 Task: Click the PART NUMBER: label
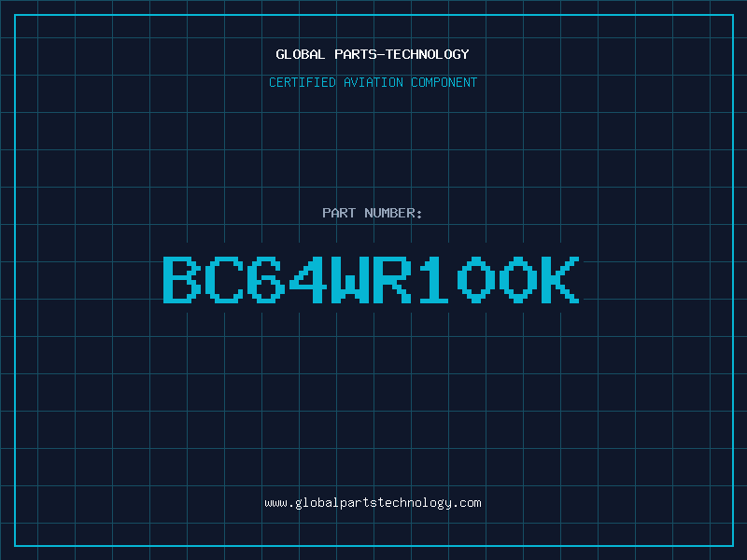(372, 213)
